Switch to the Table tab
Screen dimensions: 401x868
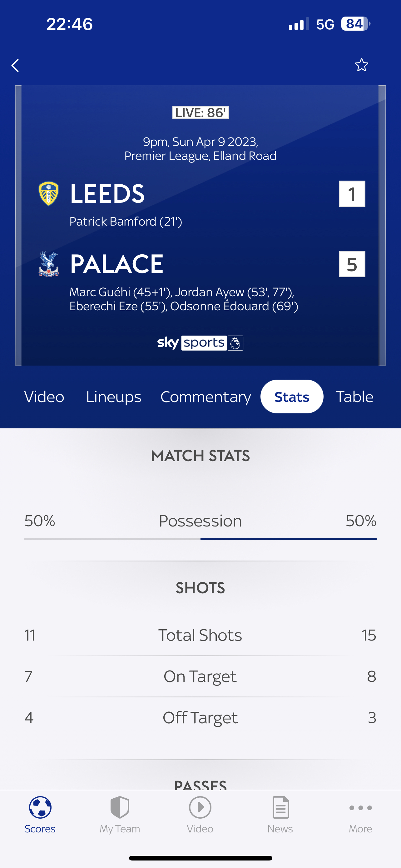tap(354, 397)
